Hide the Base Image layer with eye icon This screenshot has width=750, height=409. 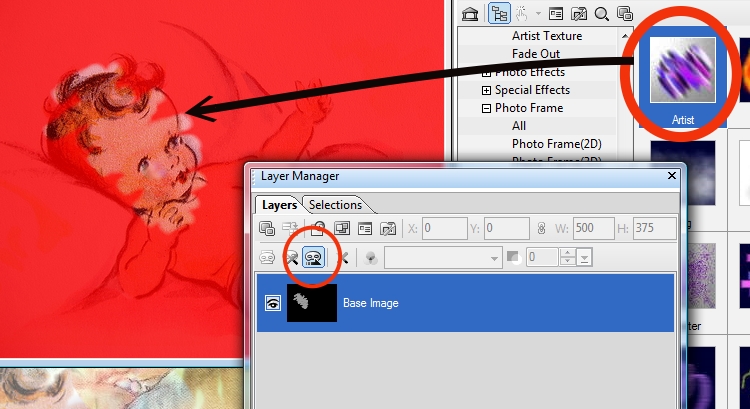272,303
